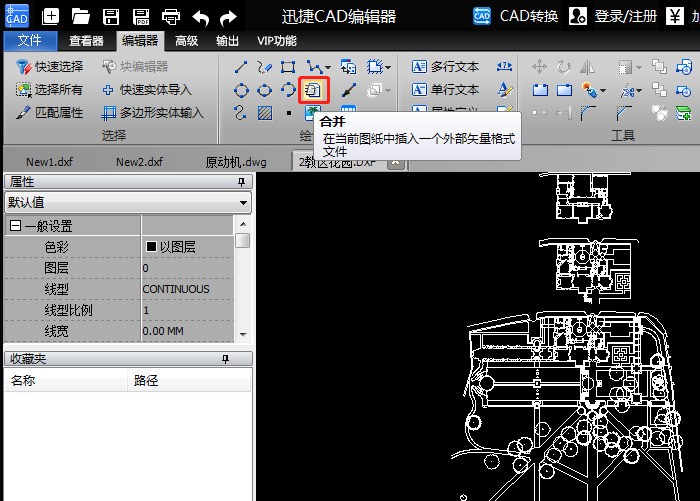Click the left fillet corner icon

[x=588, y=113]
